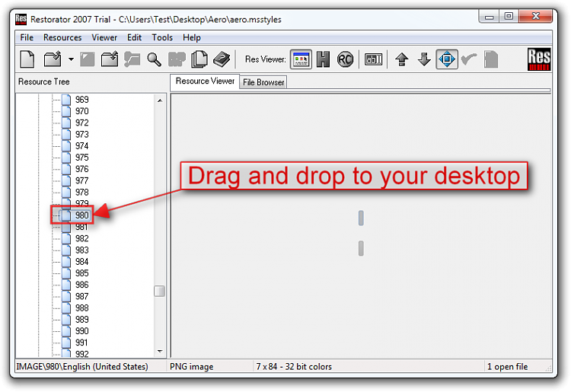Click the grayed folder-tree toolbar icon
The image size is (571, 392).
click(x=132, y=59)
